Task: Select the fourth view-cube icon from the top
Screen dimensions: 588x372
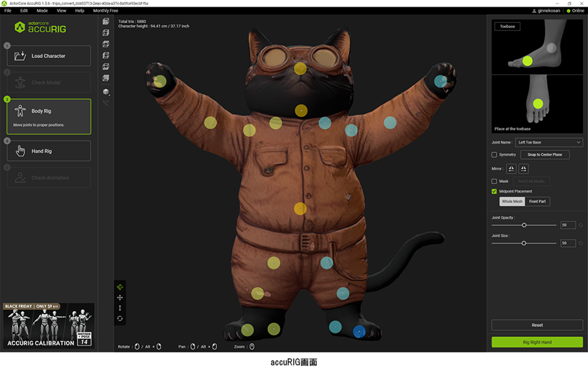Action: (106, 55)
